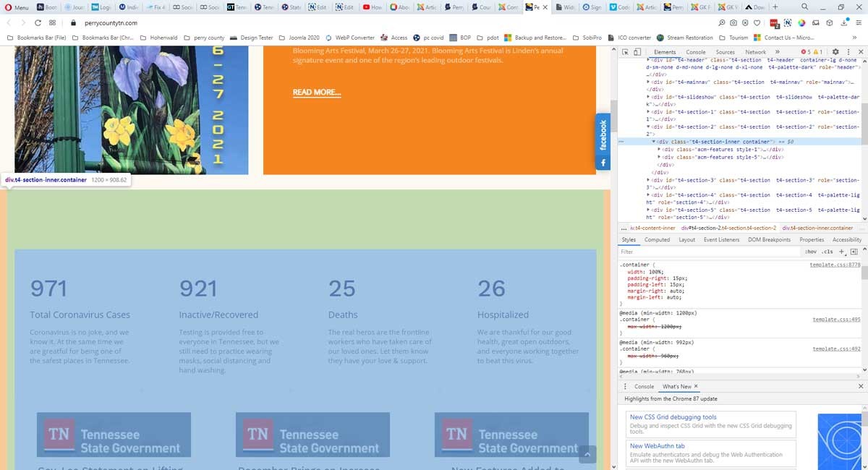This screenshot has height=470, width=868.
Task: Toggle the device toolbar icon
Action: (637, 52)
